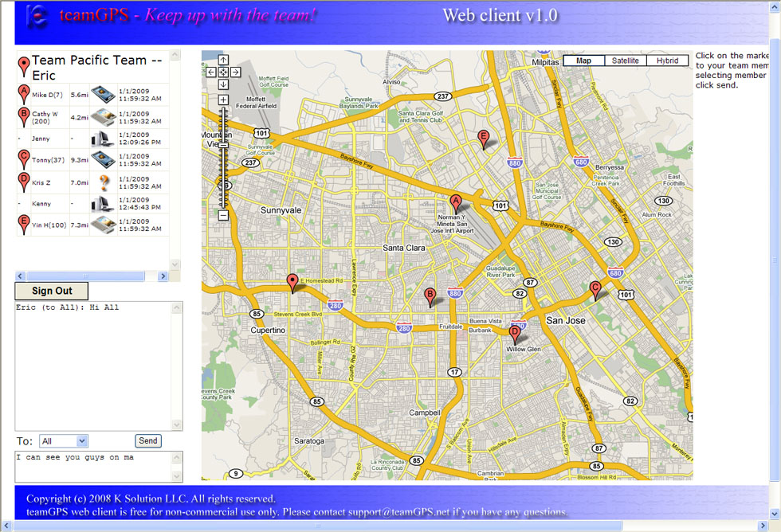Select team member name Kris Z
This screenshot has width=781, height=532.
(x=41, y=182)
